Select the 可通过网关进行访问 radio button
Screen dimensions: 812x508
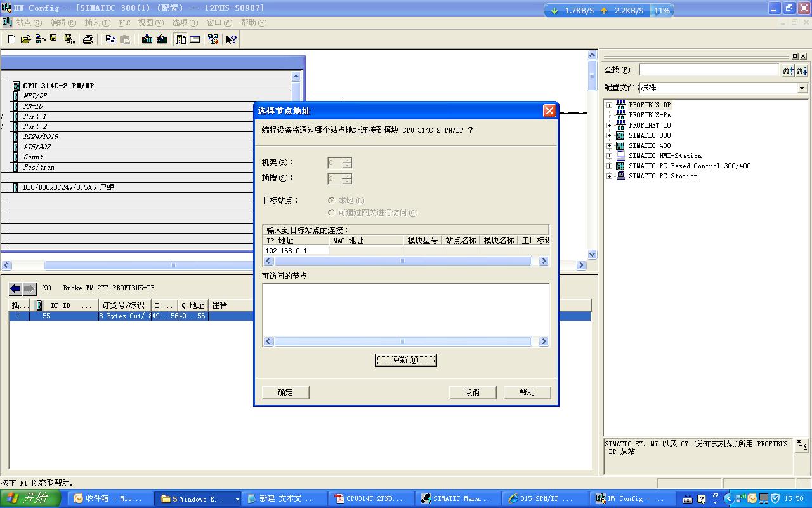point(331,213)
